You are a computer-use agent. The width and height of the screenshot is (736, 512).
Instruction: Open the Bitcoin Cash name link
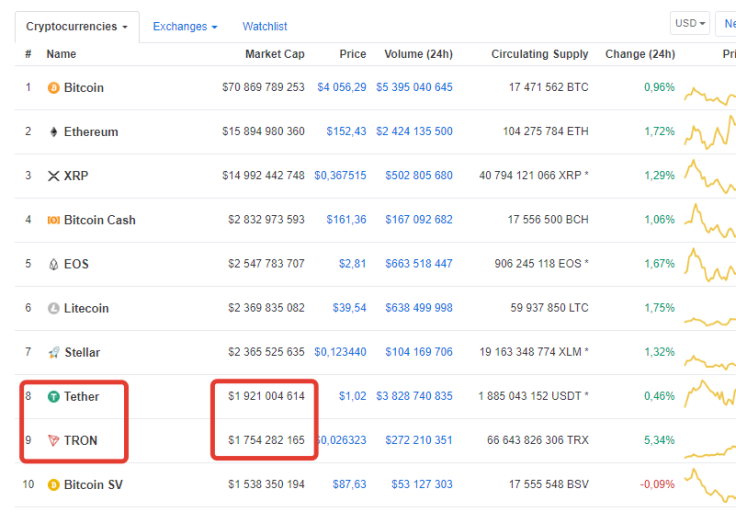[x=100, y=220]
